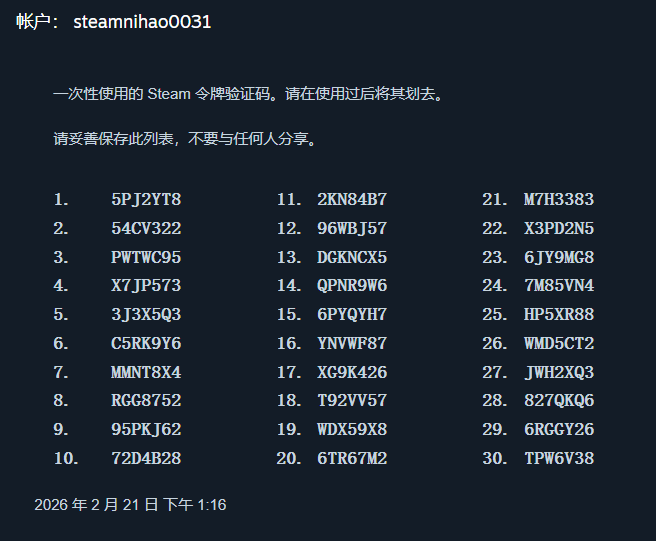Click code number 2, 54CV322
This screenshot has height=541, width=656.
coord(146,229)
